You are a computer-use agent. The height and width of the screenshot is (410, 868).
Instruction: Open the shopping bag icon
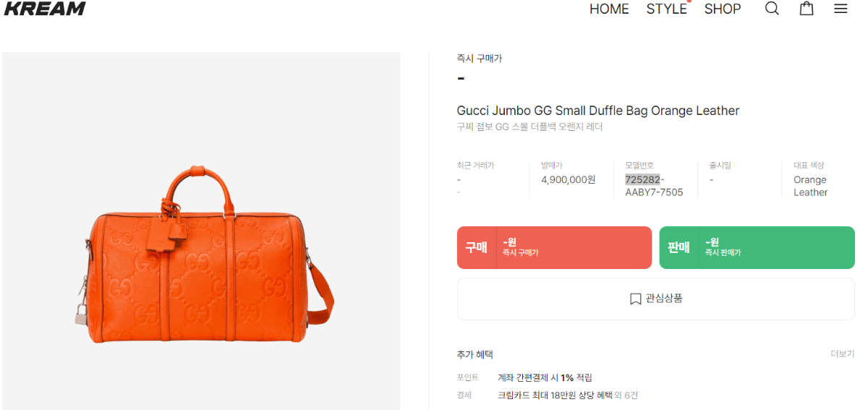807,9
